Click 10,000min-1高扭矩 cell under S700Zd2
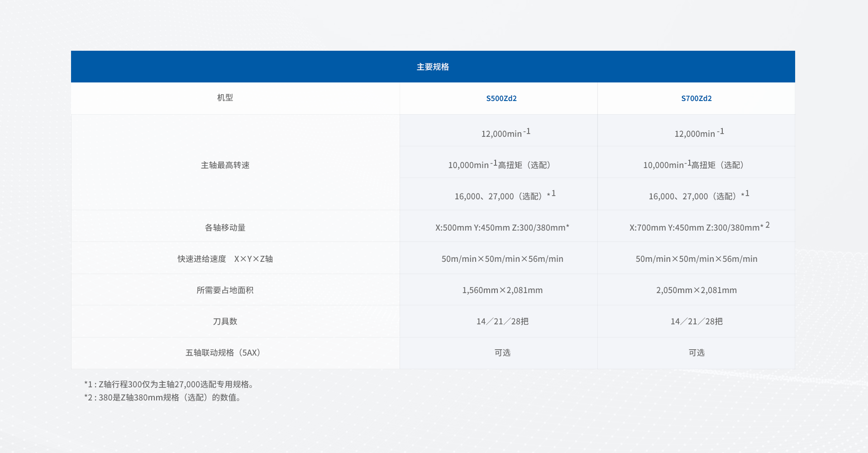 tap(696, 162)
